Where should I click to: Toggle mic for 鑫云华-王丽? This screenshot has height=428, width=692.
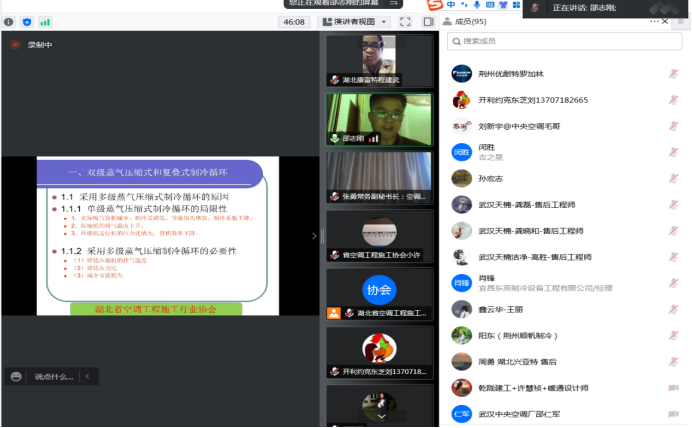coord(673,309)
